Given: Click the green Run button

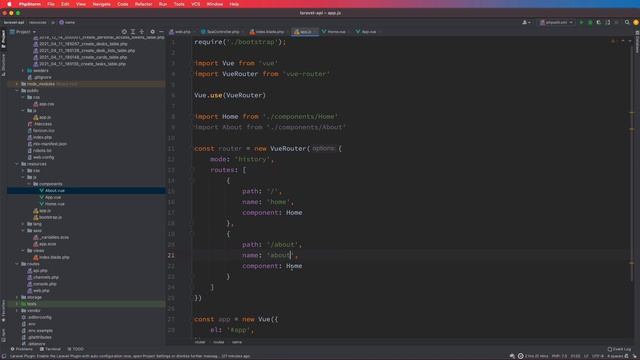Looking at the screenshot, I should pyautogui.click(x=581, y=22).
